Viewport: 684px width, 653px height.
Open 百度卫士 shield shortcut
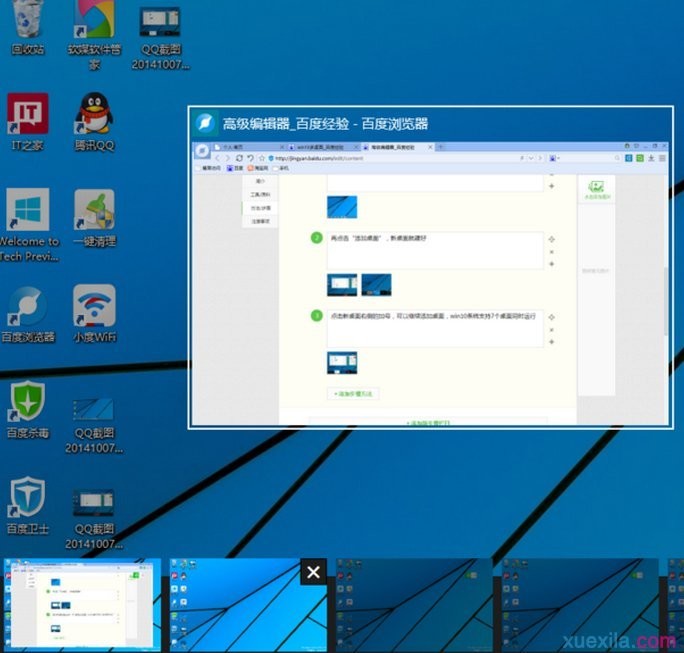click(x=27, y=505)
